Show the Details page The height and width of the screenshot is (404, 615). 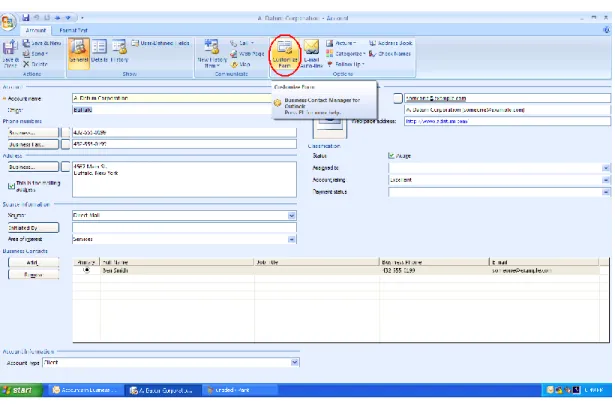click(99, 53)
